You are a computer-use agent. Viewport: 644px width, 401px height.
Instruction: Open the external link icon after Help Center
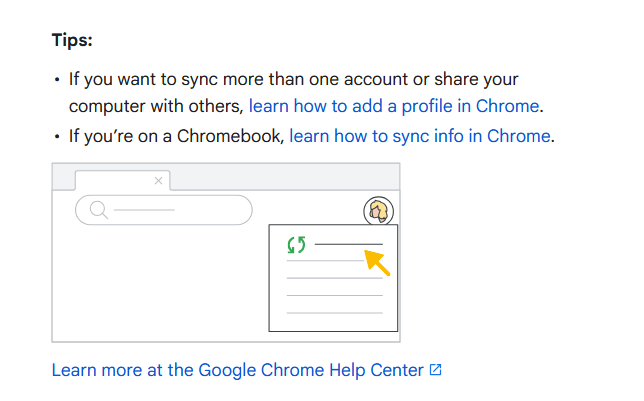tap(435, 370)
